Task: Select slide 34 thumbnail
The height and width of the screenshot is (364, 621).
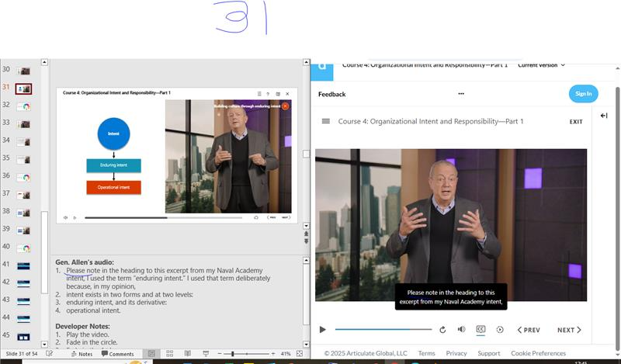Action: pyautogui.click(x=24, y=142)
